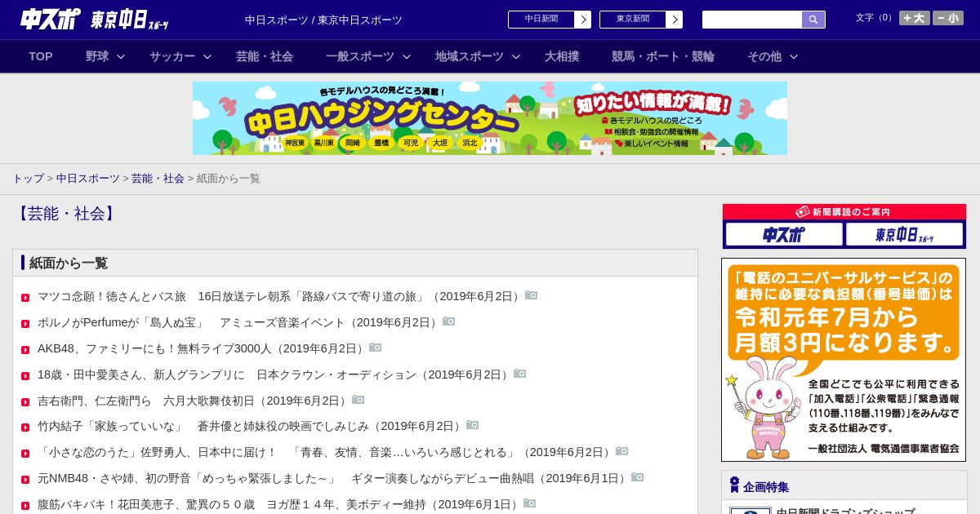This screenshot has width=980, height=514.
Task: Click the 東京中日スポーツ subscription button in sidebar
Action: (904, 234)
